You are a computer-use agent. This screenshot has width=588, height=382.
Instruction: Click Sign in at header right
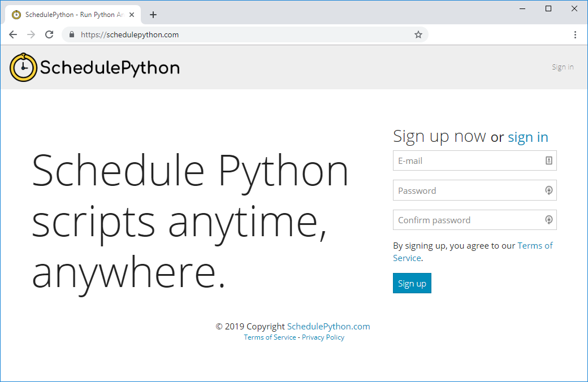click(563, 67)
